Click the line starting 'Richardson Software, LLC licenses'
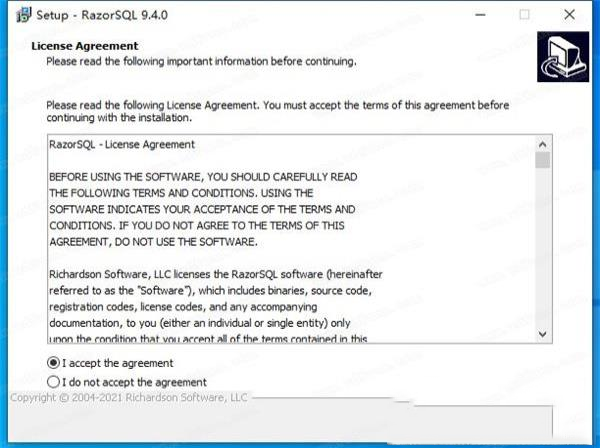Image resolution: width=600 pixels, height=448 pixels. coord(216,274)
